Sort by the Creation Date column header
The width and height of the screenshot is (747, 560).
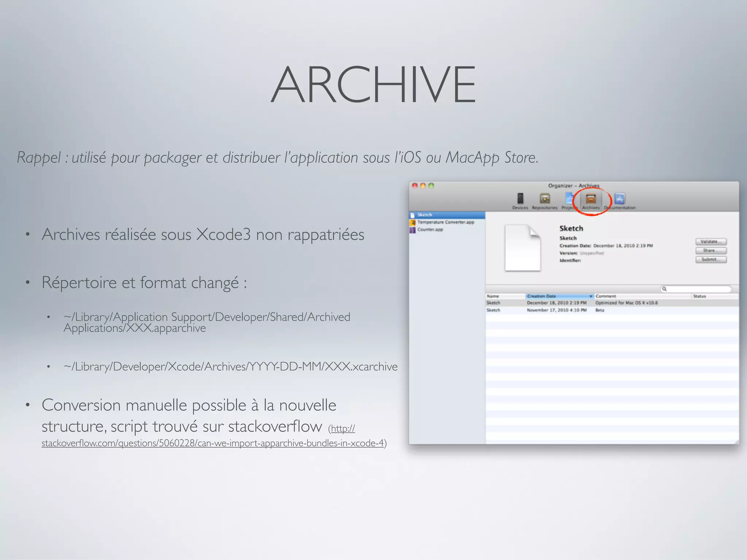(560, 296)
